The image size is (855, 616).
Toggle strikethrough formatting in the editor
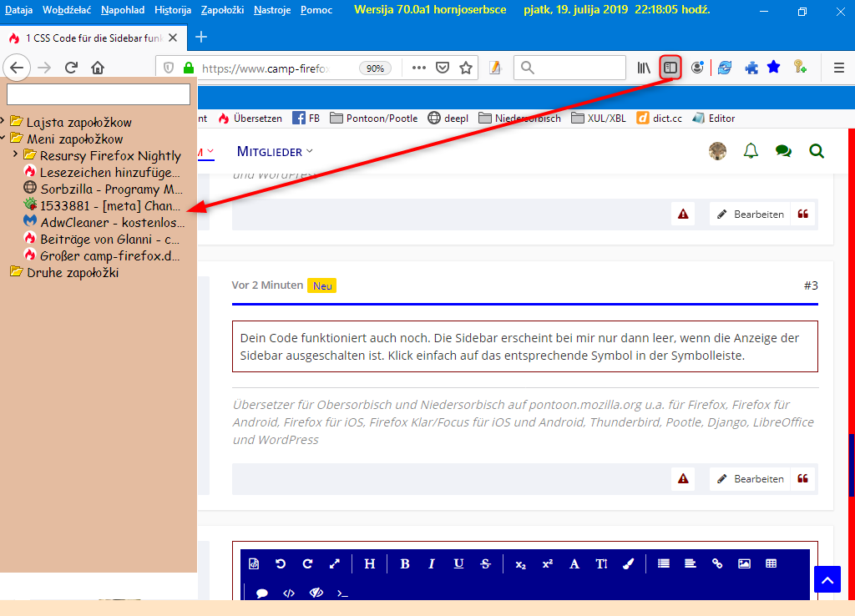point(485,563)
